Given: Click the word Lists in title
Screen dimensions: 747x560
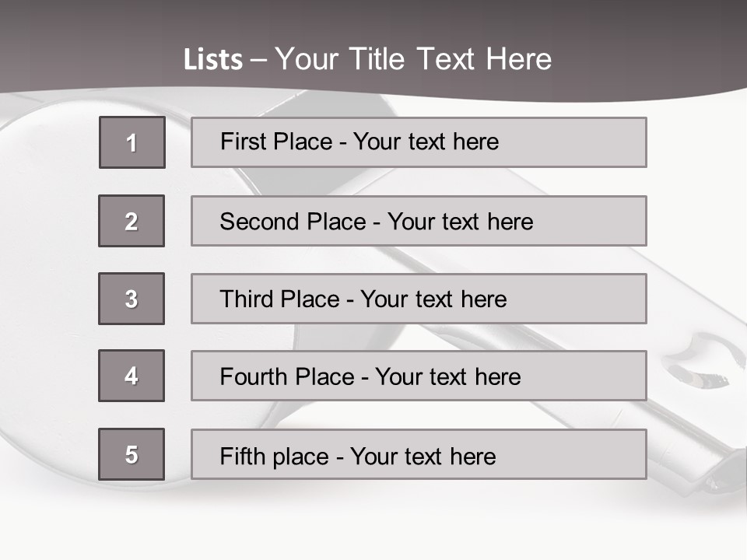Looking at the screenshot, I should [x=213, y=60].
